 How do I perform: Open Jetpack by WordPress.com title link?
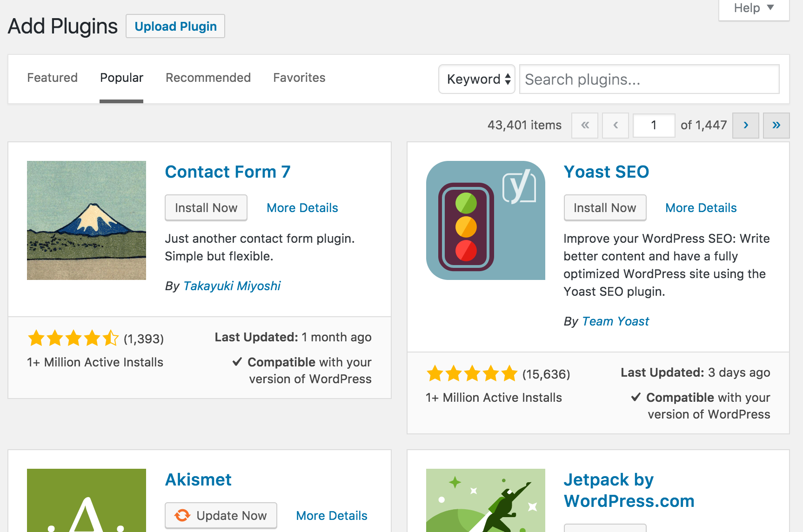click(629, 491)
